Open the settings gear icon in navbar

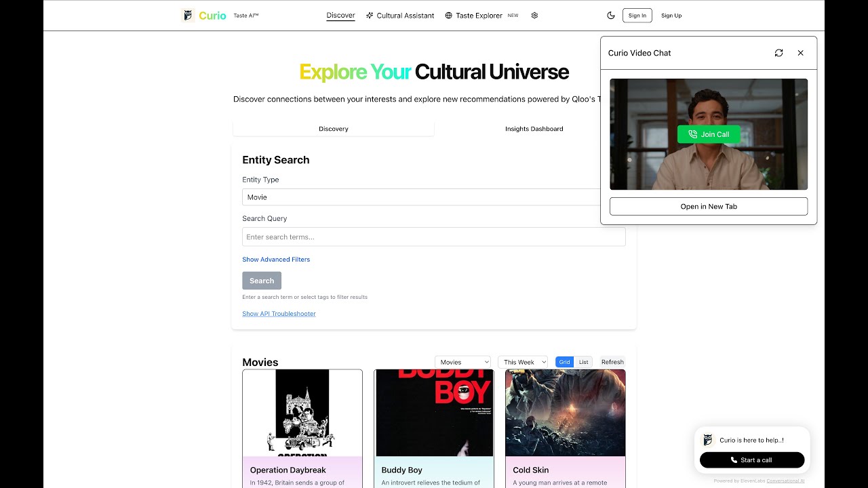(534, 16)
